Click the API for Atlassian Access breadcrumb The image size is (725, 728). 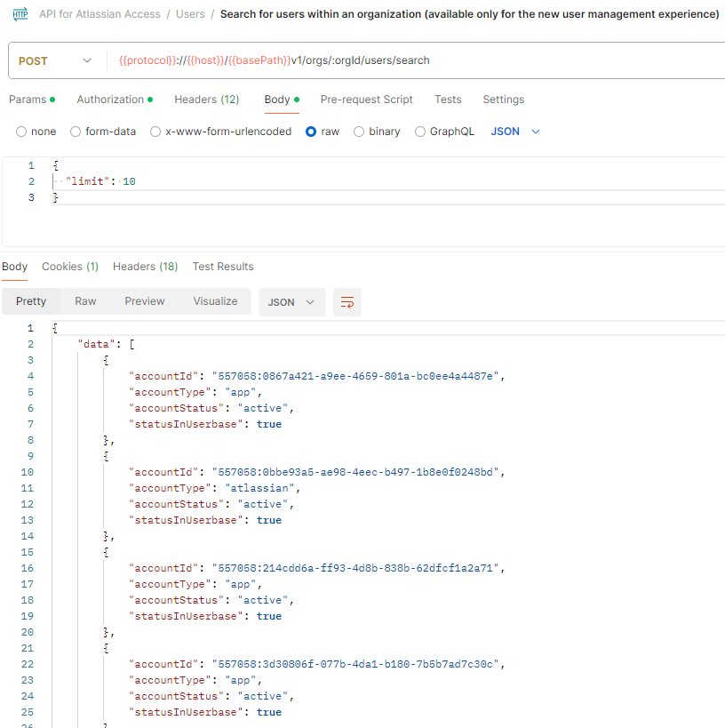(100, 14)
